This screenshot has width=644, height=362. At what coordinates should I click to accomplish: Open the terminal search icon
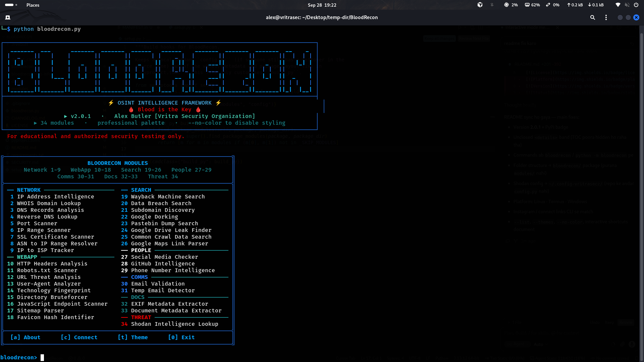point(593,17)
